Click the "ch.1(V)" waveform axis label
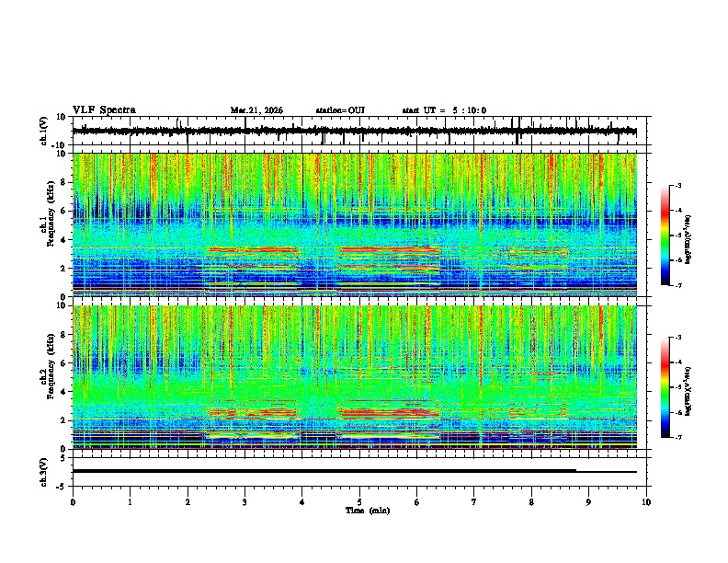The height and width of the screenshot is (563, 728). (x=43, y=131)
